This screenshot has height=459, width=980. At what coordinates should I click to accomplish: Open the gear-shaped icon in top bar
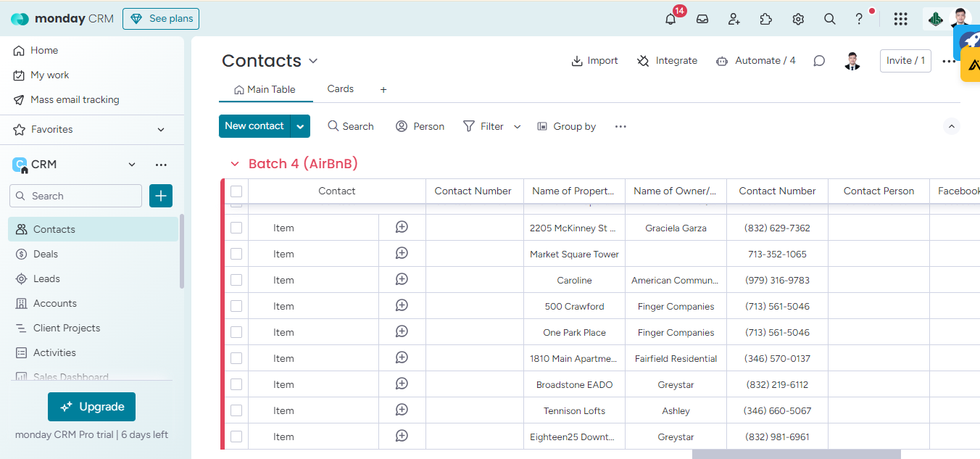coord(798,19)
